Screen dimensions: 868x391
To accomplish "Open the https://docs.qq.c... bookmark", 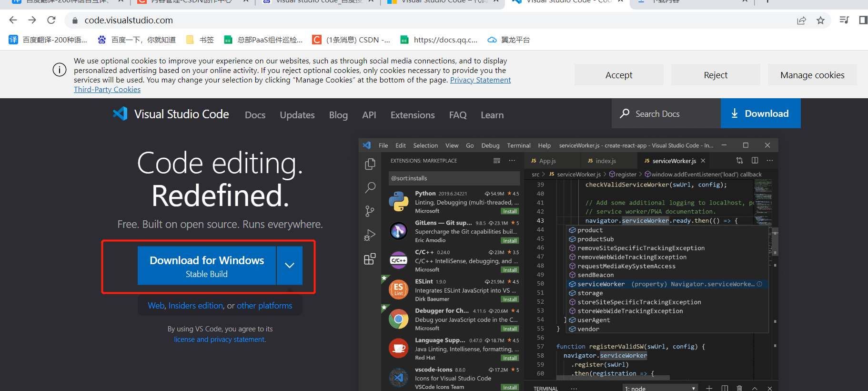I will click(x=439, y=40).
